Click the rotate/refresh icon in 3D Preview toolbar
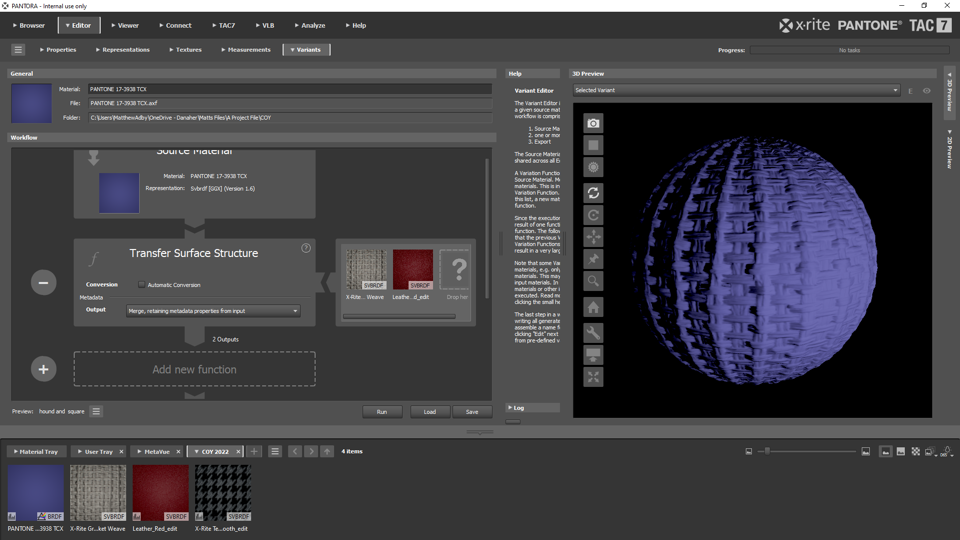Screen dimensions: 960x540 pyautogui.click(x=593, y=193)
